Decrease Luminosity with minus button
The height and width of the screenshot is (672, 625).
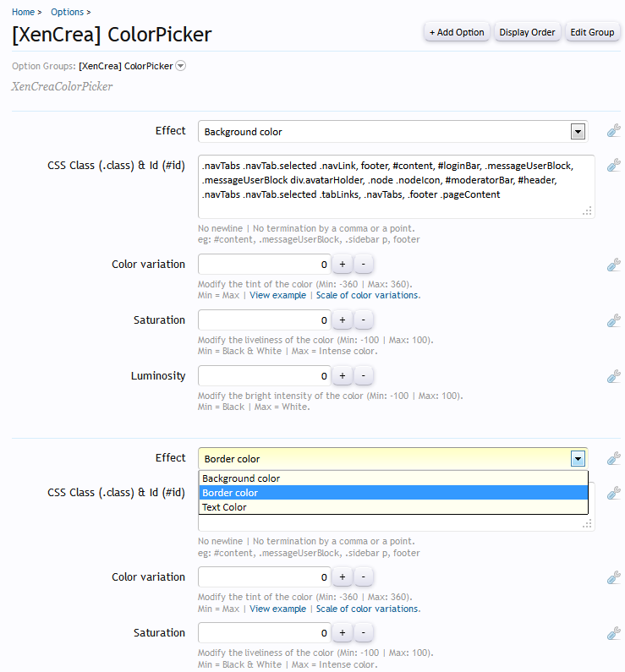(364, 375)
